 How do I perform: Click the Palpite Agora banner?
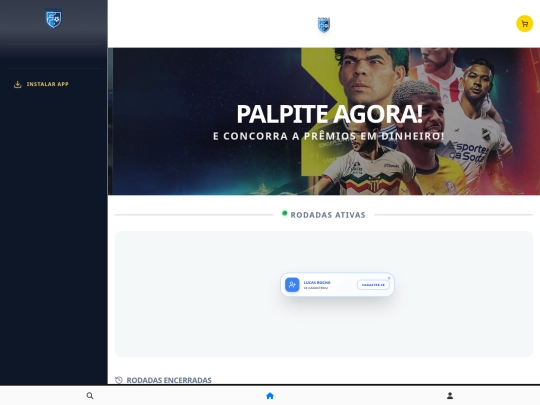pos(324,121)
